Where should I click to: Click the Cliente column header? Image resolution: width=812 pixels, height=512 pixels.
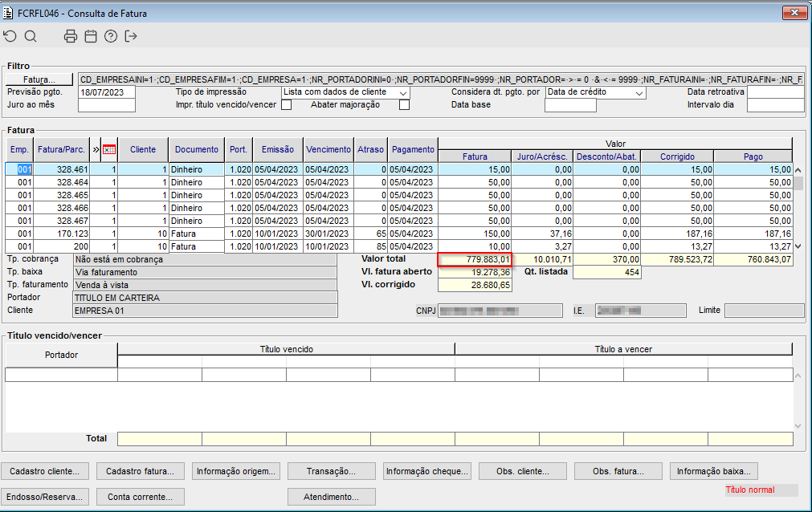[x=143, y=149]
